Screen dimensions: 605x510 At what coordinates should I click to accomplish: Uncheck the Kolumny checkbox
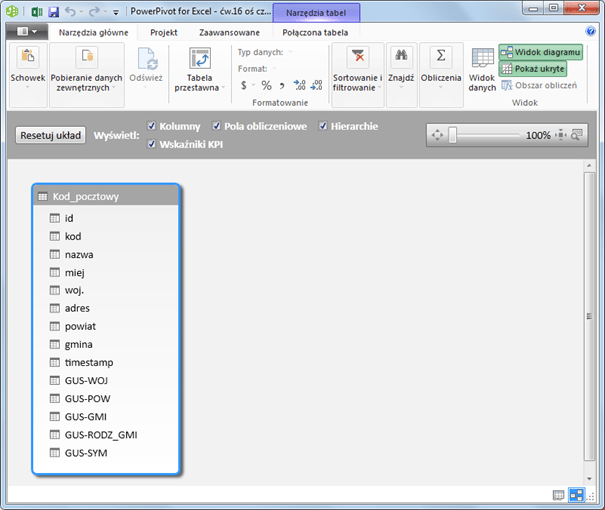point(152,126)
